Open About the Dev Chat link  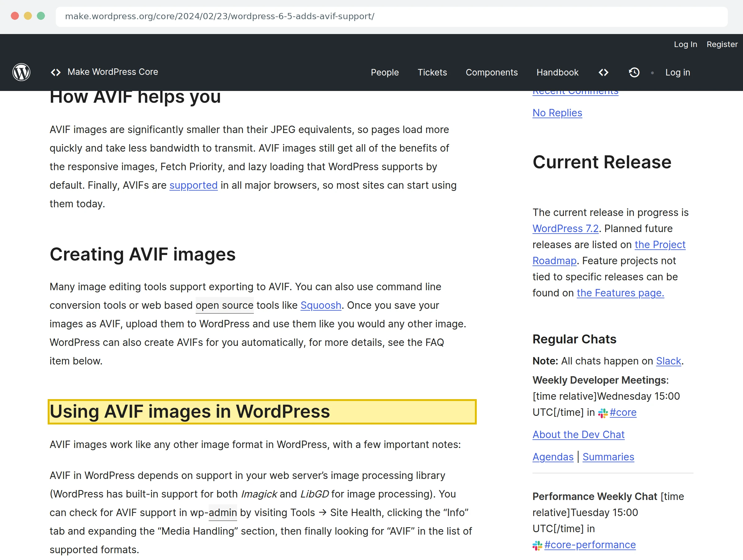click(578, 434)
